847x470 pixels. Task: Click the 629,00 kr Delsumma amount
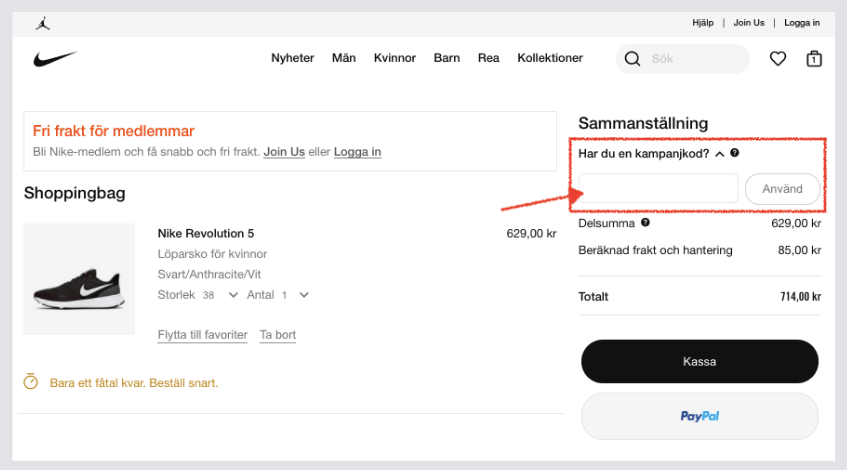point(796,223)
